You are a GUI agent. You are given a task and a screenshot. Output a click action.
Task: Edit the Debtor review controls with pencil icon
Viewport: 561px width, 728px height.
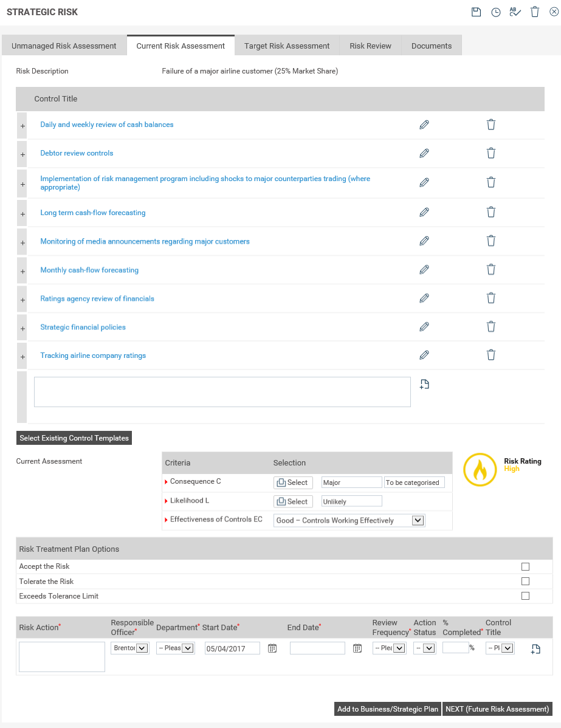pyautogui.click(x=424, y=153)
